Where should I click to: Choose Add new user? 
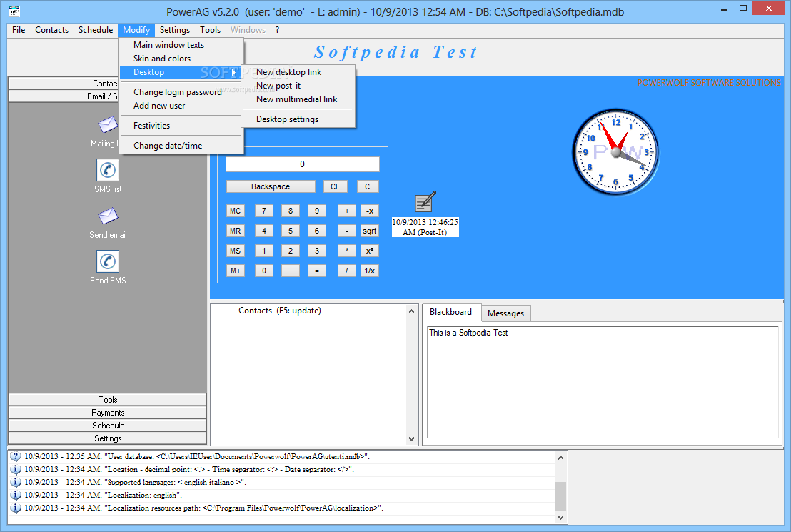tap(181, 106)
